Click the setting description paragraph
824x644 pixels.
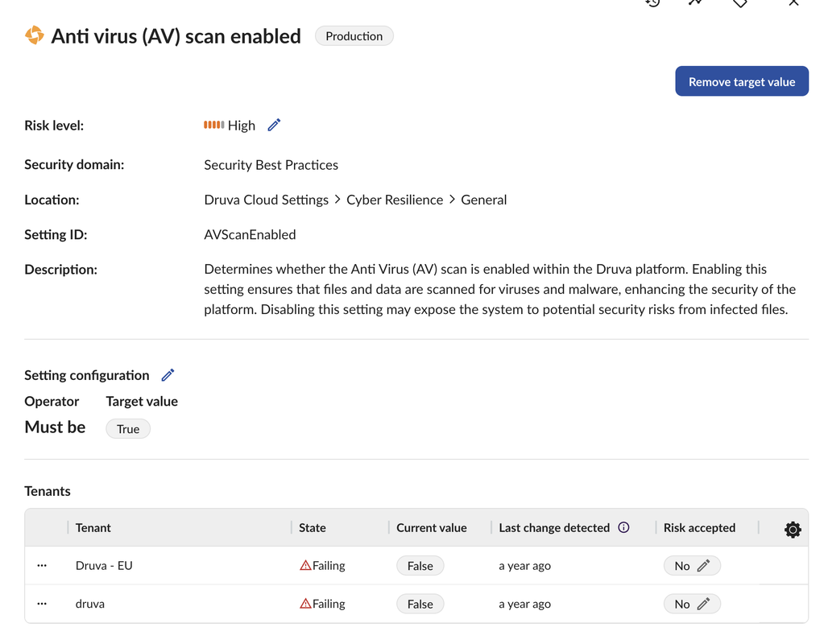click(499, 289)
